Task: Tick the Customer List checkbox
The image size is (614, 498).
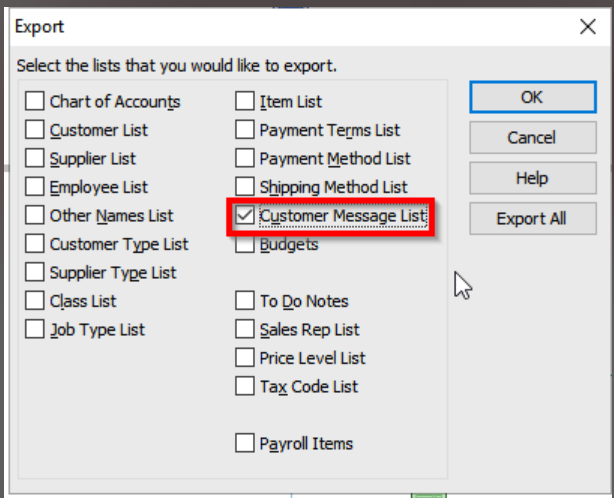Action: click(34, 130)
